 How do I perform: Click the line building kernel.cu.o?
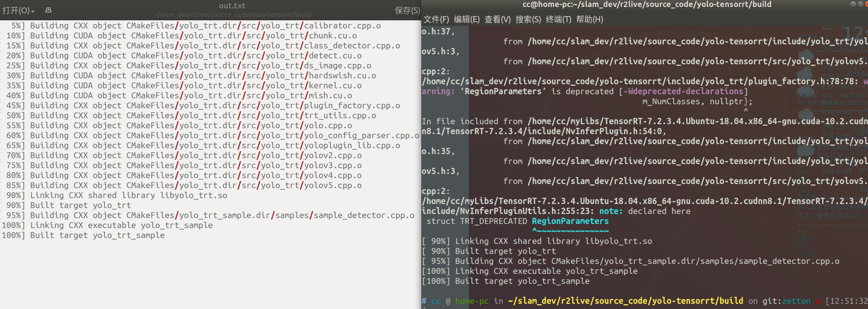[x=181, y=85]
